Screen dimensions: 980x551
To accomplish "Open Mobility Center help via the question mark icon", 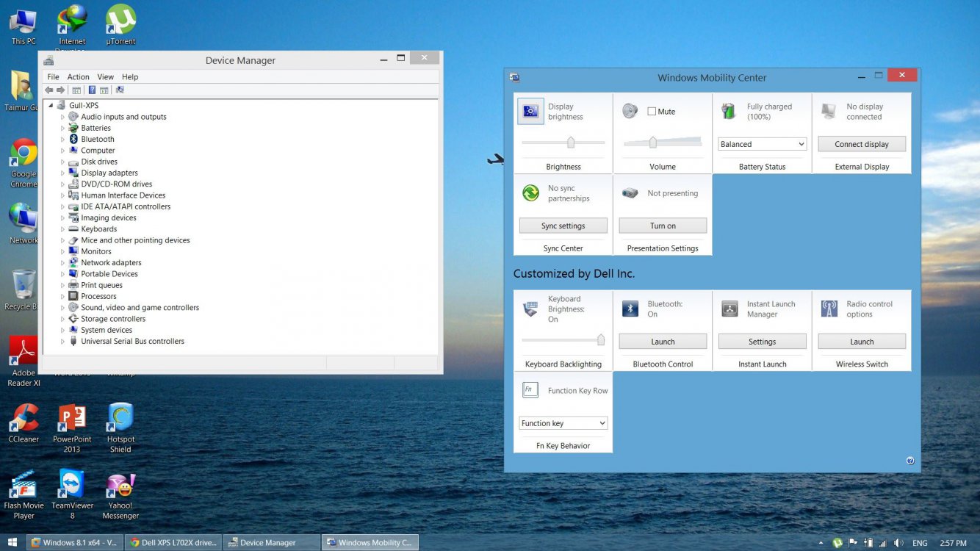I will click(909, 460).
